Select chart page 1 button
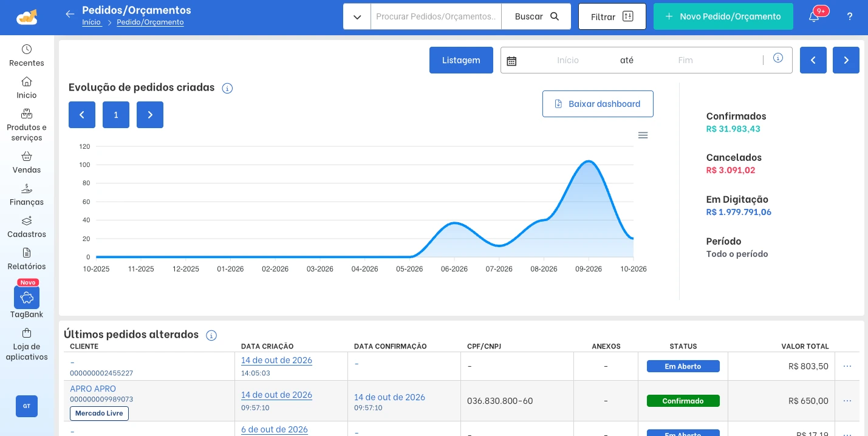 (x=116, y=115)
